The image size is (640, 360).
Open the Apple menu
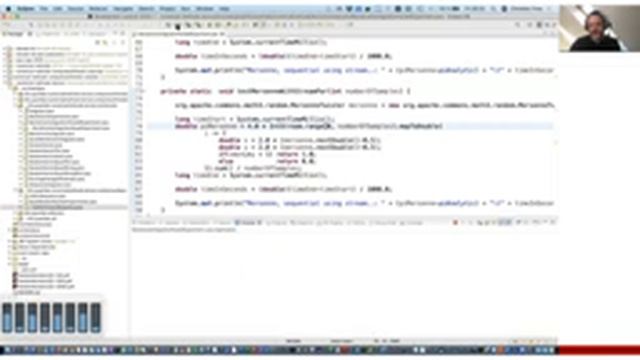click(x=8, y=9)
